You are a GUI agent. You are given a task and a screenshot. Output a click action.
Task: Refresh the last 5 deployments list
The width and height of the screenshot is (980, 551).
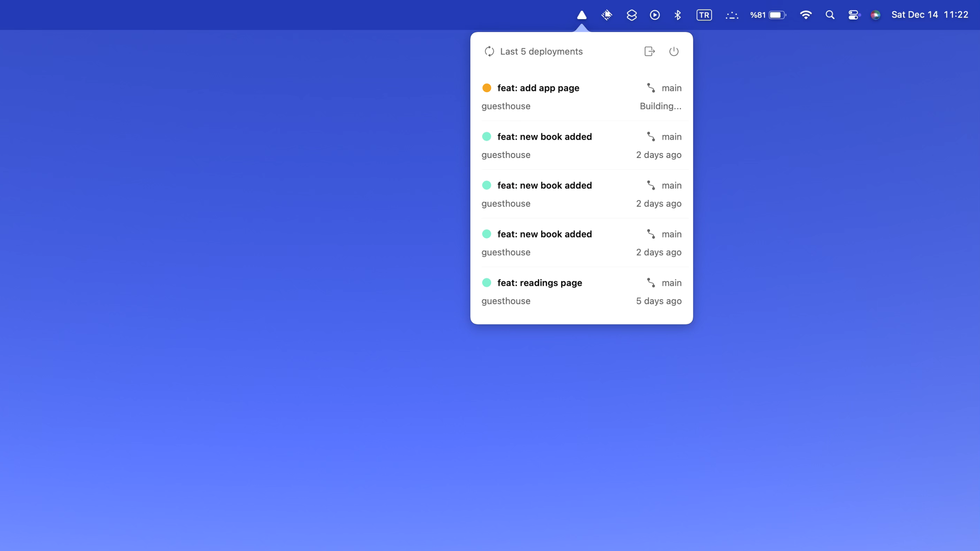pos(489,51)
